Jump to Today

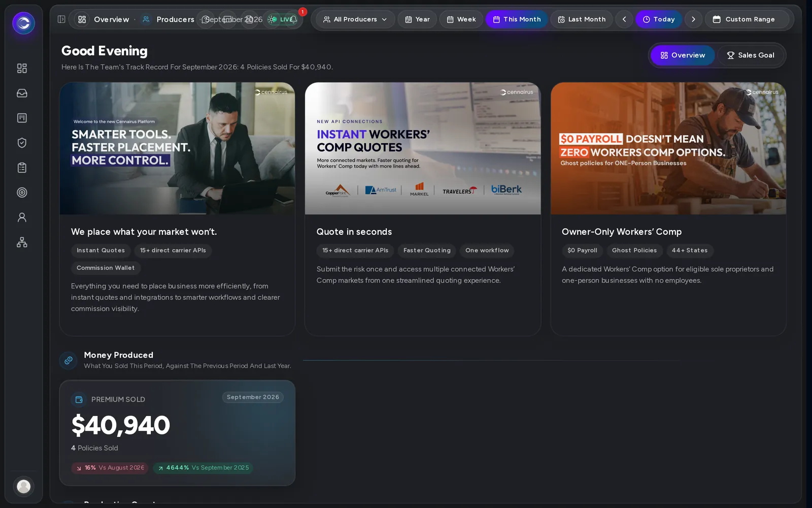[659, 19]
